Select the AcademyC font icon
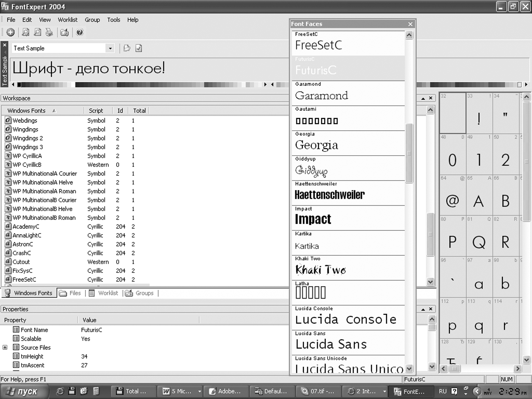532x399 pixels. click(x=8, y=226)
